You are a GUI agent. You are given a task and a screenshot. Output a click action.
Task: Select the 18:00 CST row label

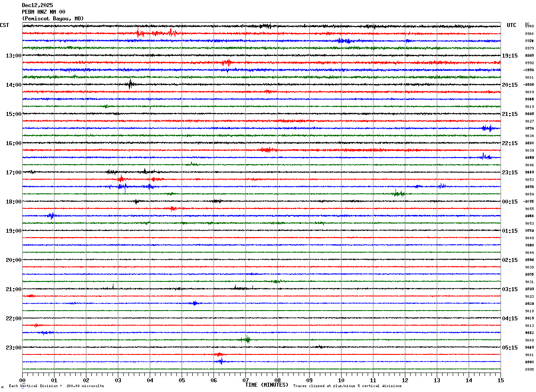(x=14, y=202)
